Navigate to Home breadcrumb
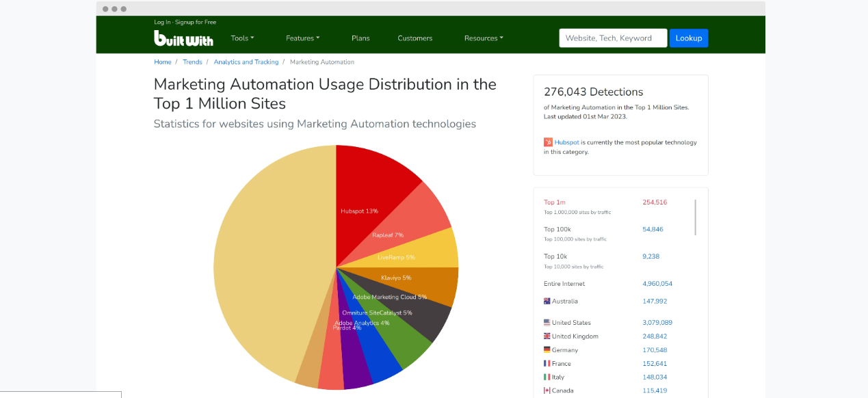Screen dimensions: 868x398 (x=163, y=62)
